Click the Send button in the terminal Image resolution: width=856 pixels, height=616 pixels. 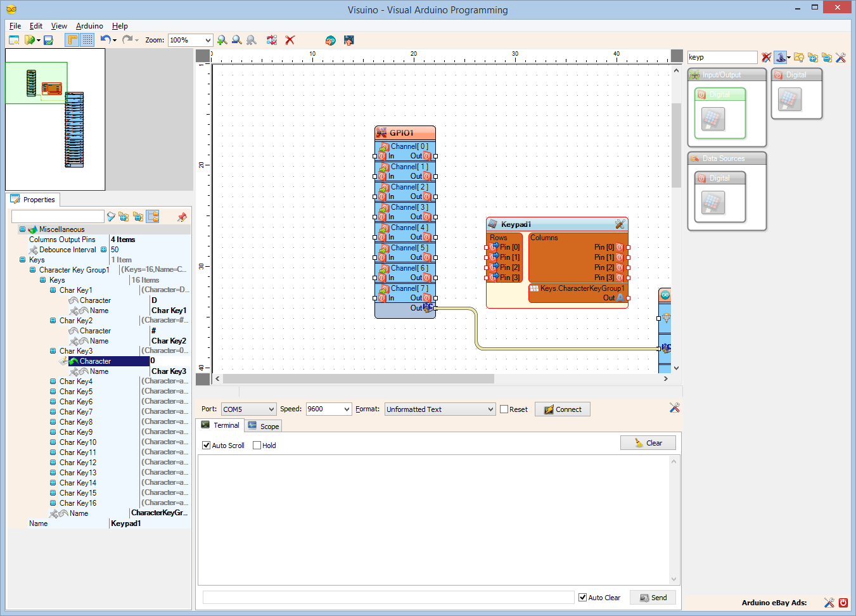(x=653, y=597)
